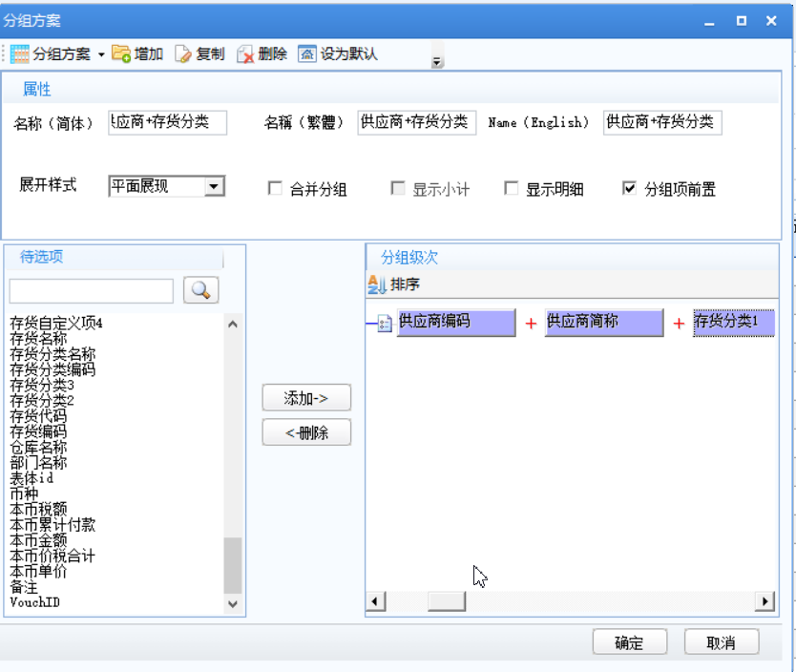Click the 删除 toolbar button
796x672 pixels.
(x=262, y=53)
